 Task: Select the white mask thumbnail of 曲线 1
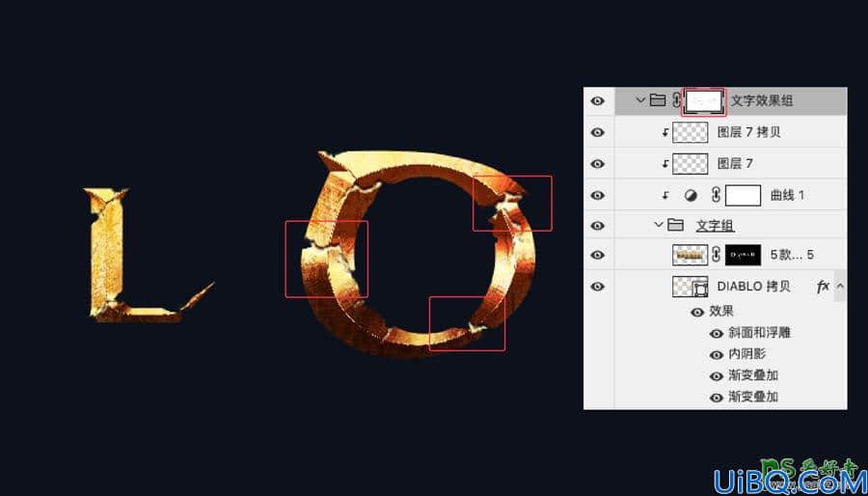click(743, 196)
